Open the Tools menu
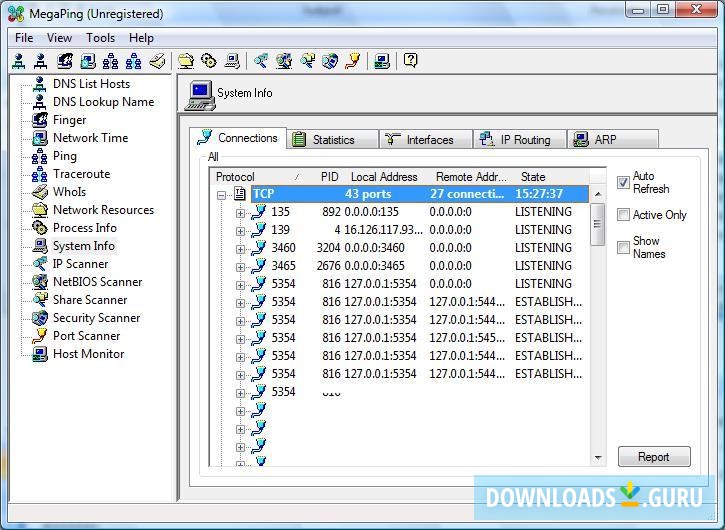The height and width of the screenshot is (530, 725). coord(100,38)
